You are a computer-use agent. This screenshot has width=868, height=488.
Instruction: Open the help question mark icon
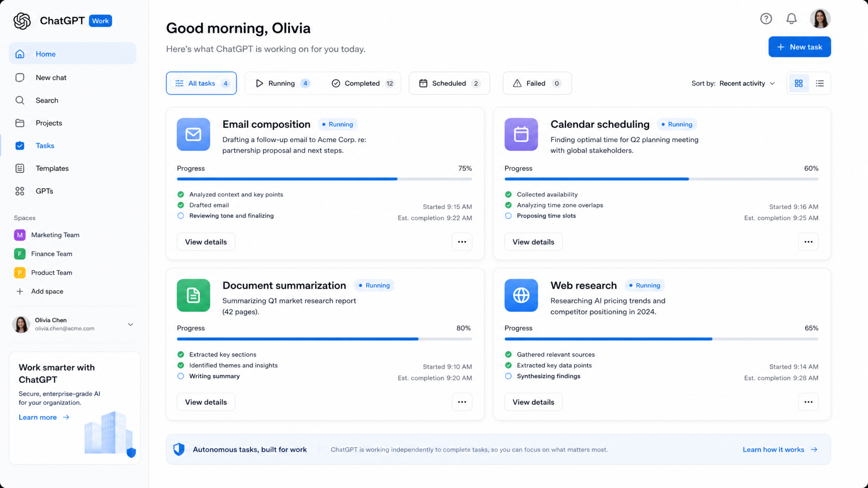[x=766, y=19]
